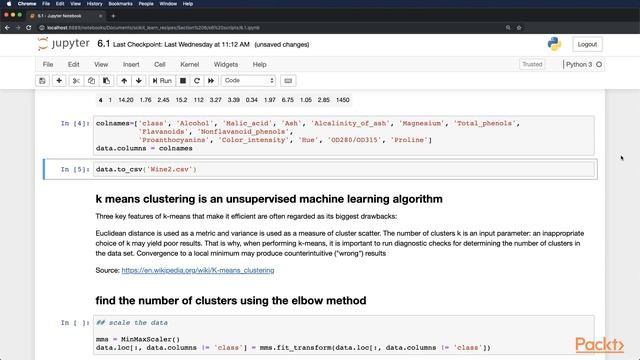Viewport: 640px width, 360px height.
Task: Click the Euclidean distance paragraph text
Action: click(x=340, y=243)
